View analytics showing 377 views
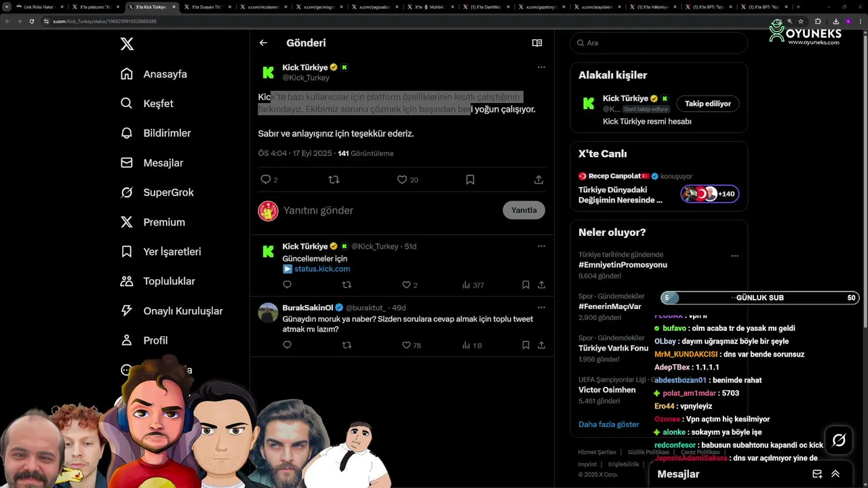Image resolution: width=868 pixels, height=488 pixels. coord(473,285)
